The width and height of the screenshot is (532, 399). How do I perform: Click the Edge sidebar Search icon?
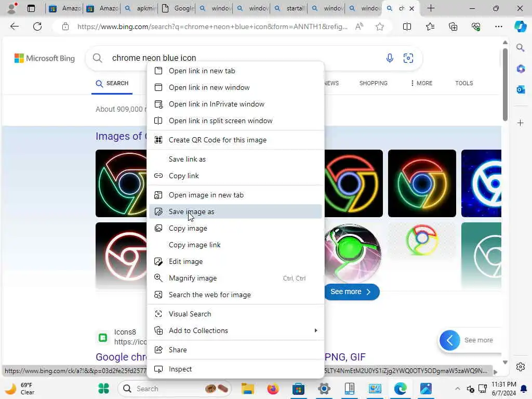(x=521, y=47)
